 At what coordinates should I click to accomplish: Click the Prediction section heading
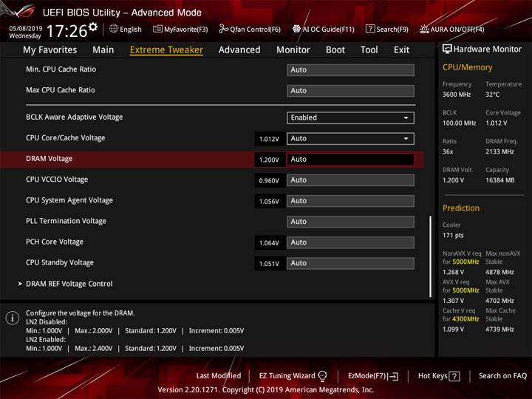[461, 208]
